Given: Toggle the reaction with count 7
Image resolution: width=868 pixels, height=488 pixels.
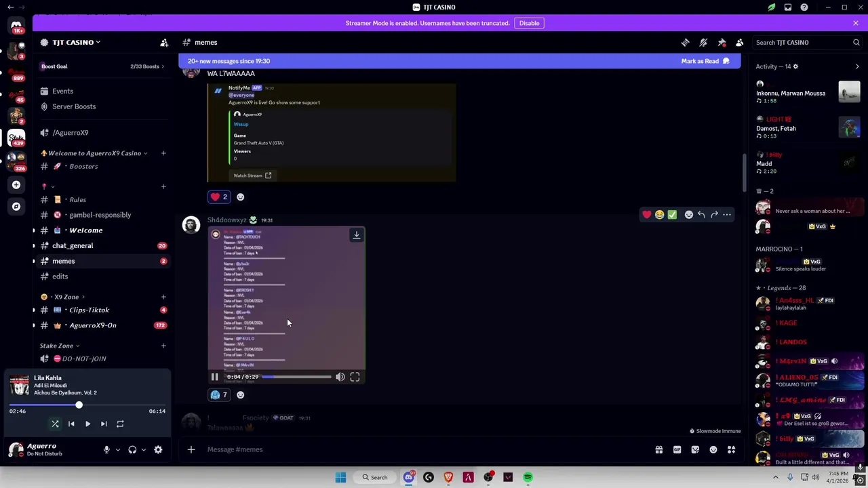Looking at the screenshot, I should 219,395.
